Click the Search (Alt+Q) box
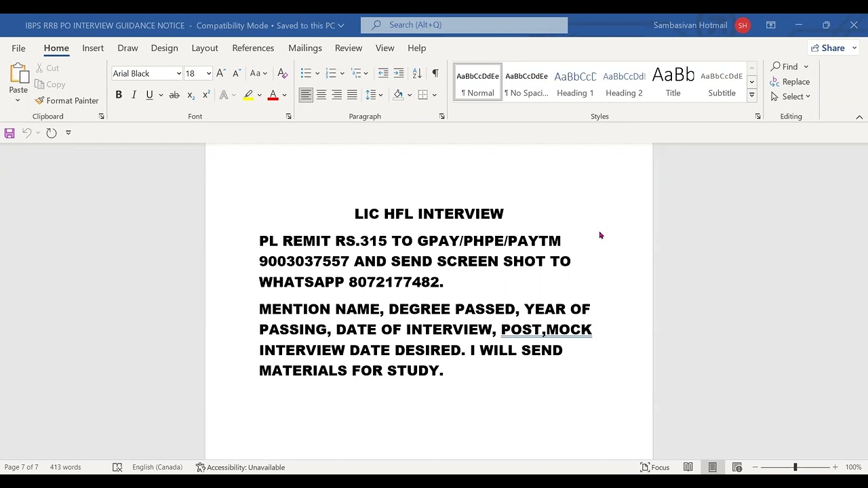The image size is (868, 488). pyautogui.click(x=464, y=25)
